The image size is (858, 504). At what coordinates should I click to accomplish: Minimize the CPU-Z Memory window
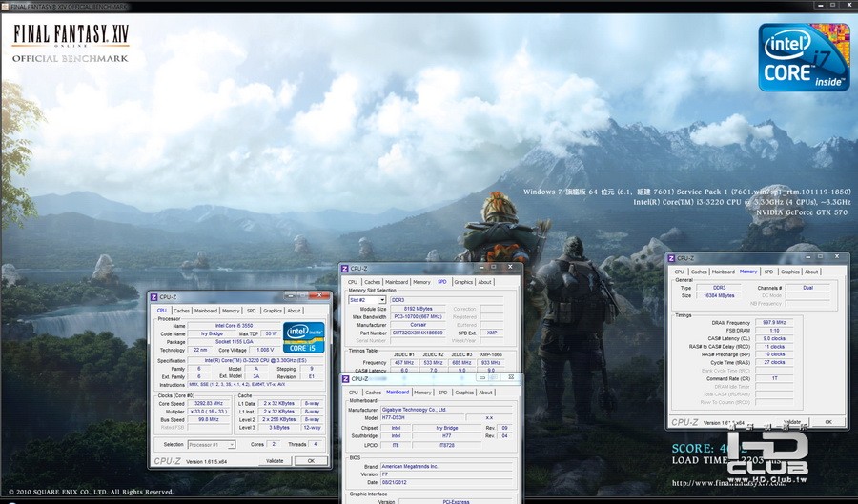(x=807, y=256)
